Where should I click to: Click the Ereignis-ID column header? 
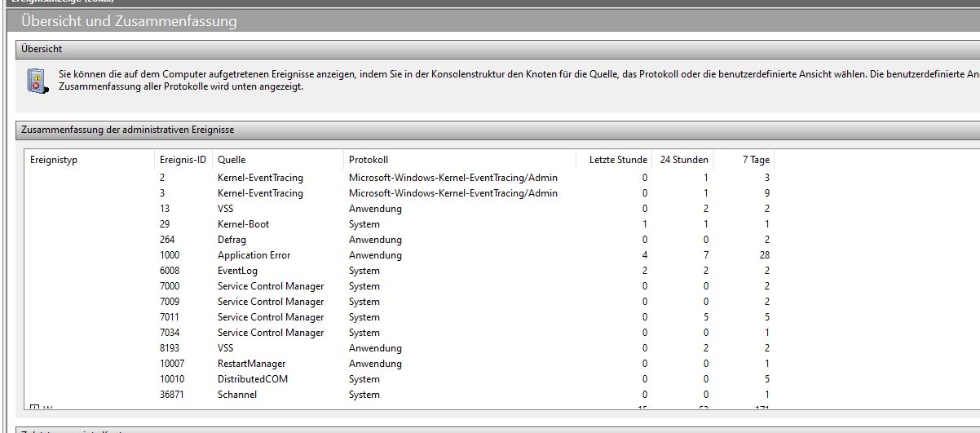click(x=183, y=160)
